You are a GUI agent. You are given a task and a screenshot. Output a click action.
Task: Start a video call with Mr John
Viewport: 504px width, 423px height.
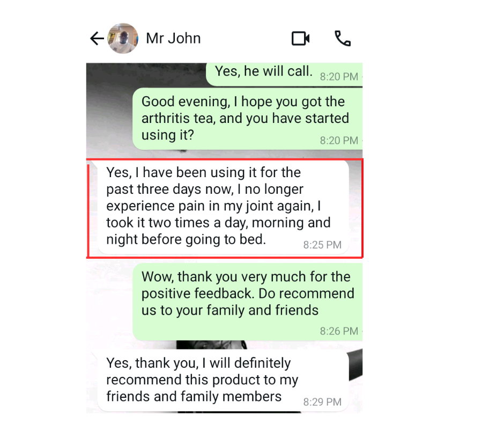[301, 39]
